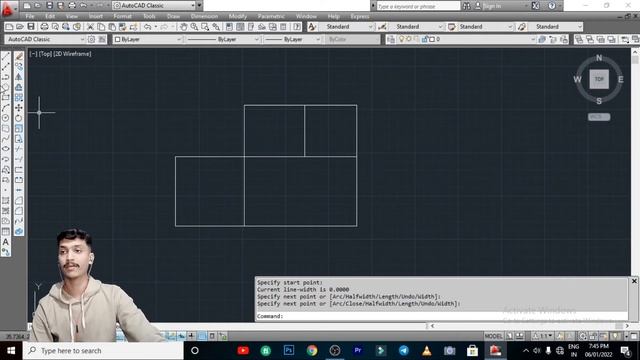Screen dimensions: 640x360
Task: Activate the Multiline Text tool
Action: [6, 242]
